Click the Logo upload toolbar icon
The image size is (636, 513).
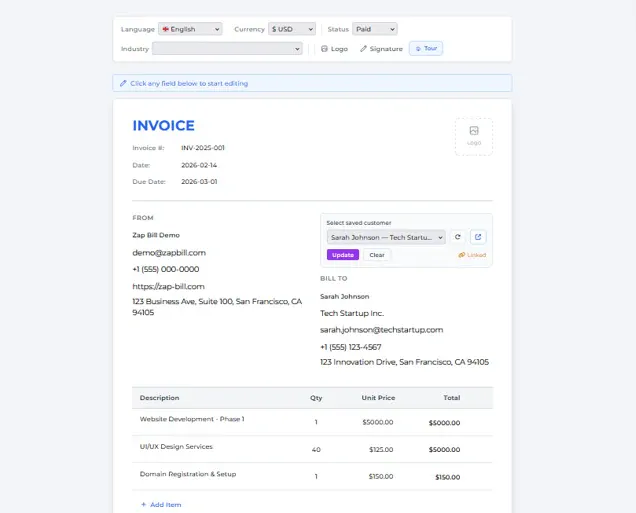point(324,49)
